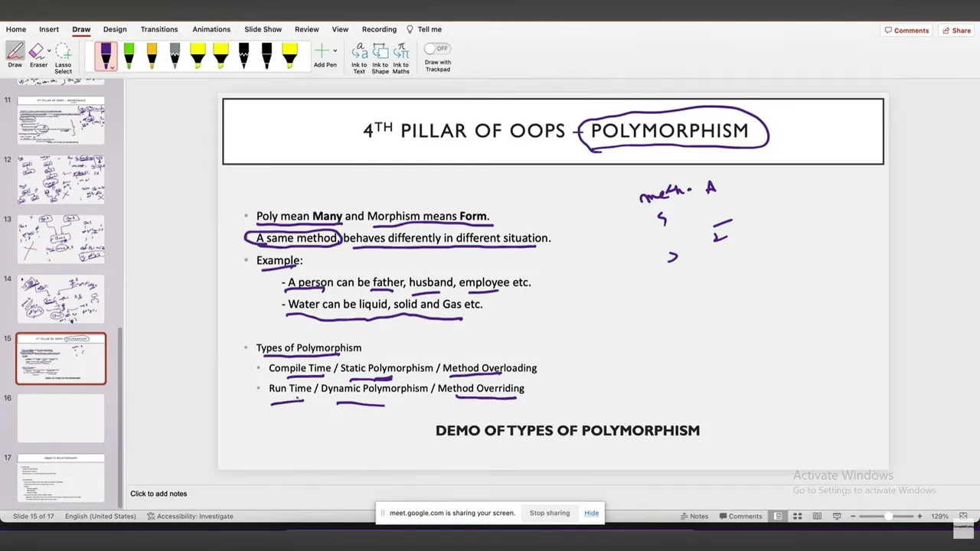Image resolution: width=980 pixels, height=551 pixels.
Task: Select the Draw tool
Action: coord(15,55)
